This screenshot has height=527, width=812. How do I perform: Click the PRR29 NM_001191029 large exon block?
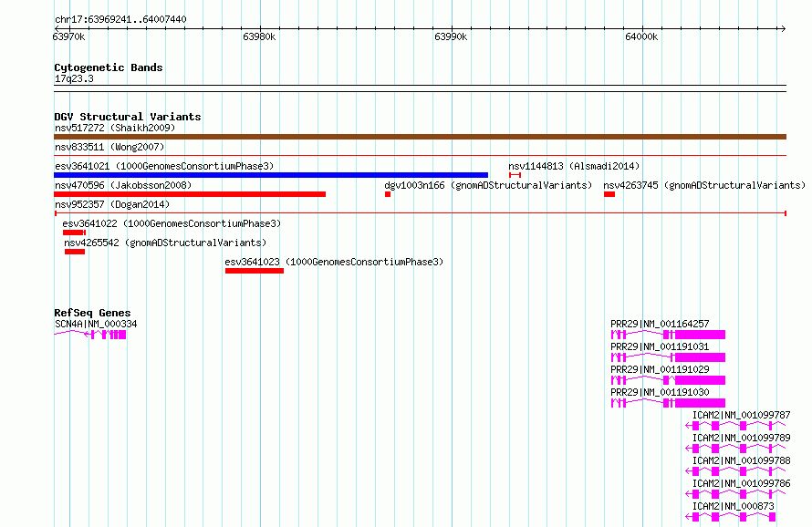click(700, 380)
